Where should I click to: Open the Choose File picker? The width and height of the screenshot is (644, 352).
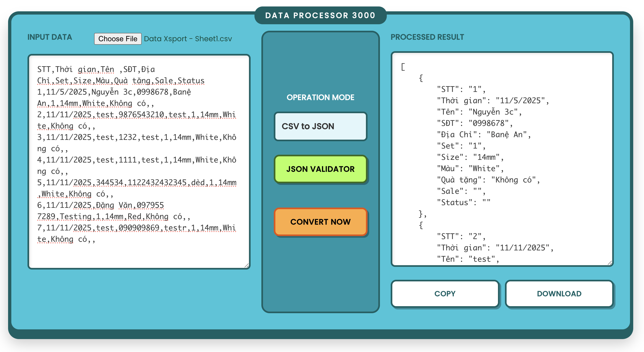(117, 39)
